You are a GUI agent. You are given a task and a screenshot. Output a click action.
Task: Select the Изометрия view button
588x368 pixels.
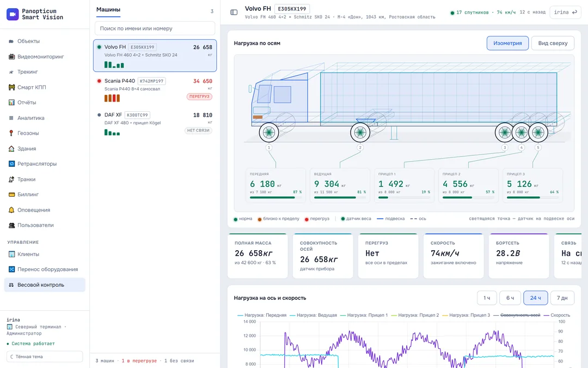pos(508,43)
